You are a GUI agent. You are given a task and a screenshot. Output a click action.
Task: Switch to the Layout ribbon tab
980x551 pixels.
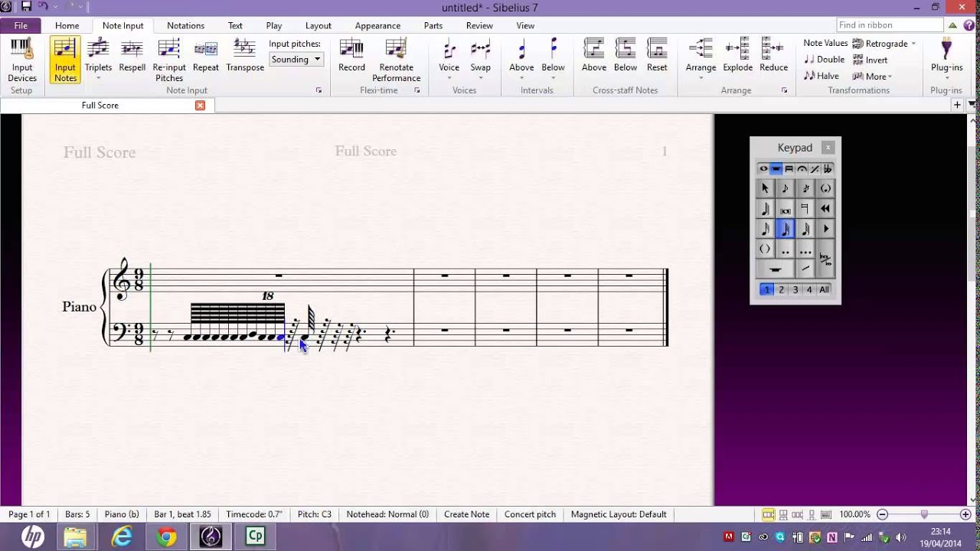[x=318, y=25]
